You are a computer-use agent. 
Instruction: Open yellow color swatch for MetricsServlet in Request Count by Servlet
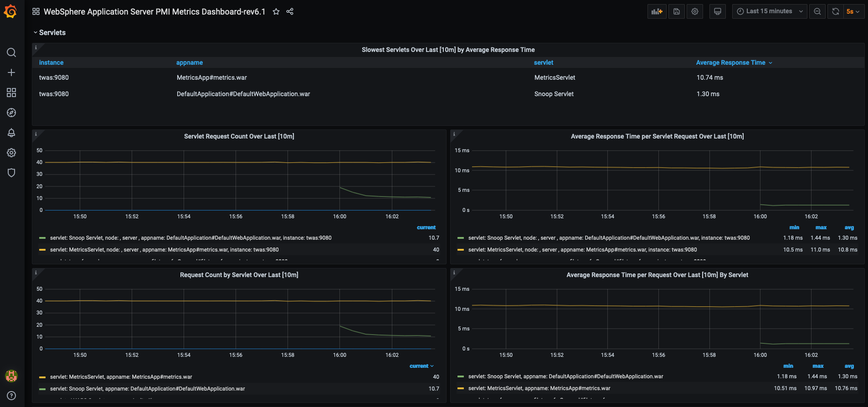[x=42, y=377]
